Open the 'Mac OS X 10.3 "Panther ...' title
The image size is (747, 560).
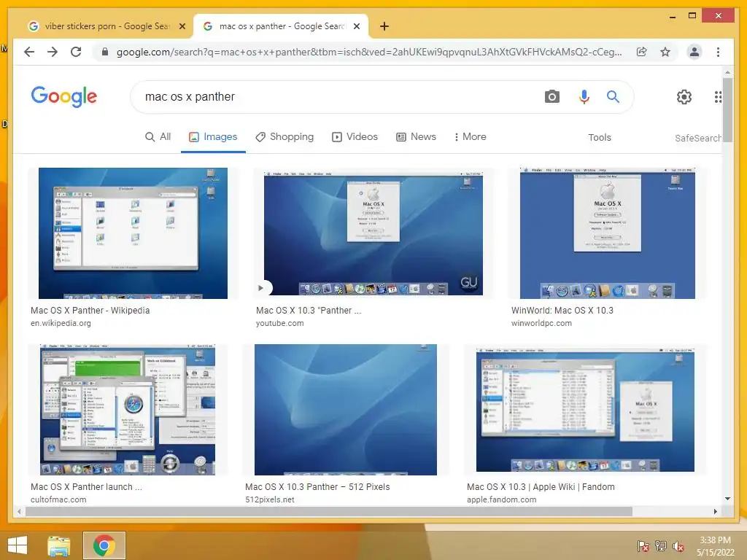point(309,311)
